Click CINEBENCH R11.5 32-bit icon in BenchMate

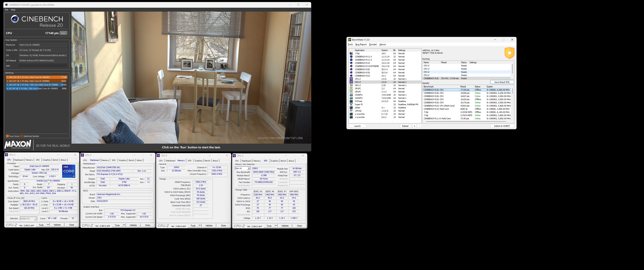tap(351, 57)
